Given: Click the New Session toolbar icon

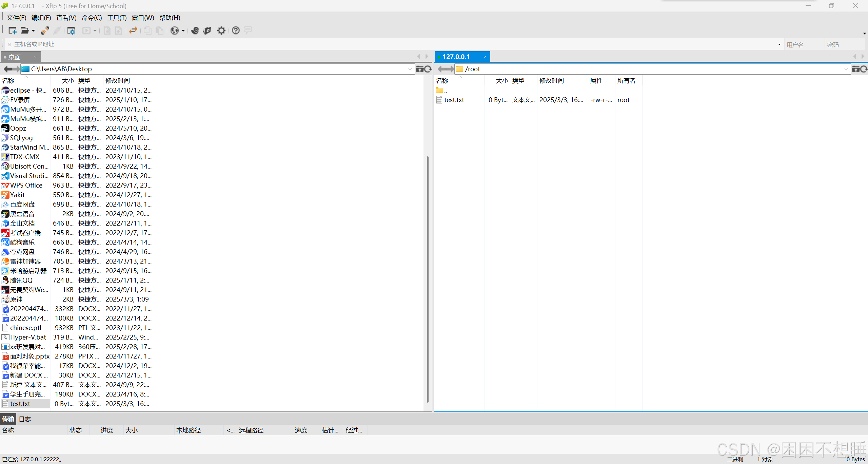Looking at the screenshot, I should (13, 31).
